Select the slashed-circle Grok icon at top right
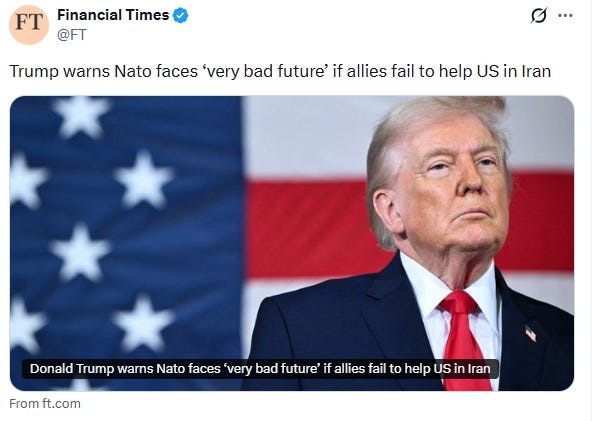This screenshot has width=596, height=421. (539, 16)
